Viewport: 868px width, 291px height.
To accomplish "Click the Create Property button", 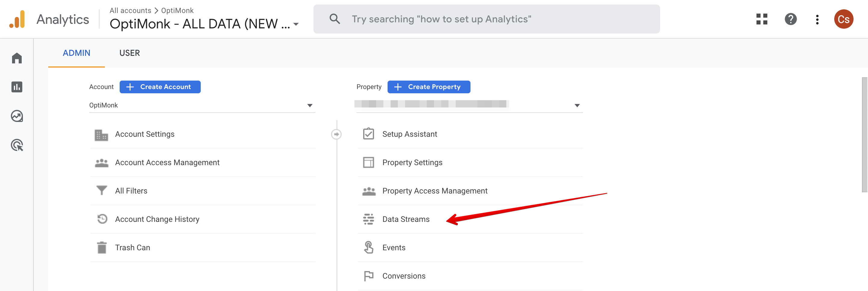I will click(429, 87).
